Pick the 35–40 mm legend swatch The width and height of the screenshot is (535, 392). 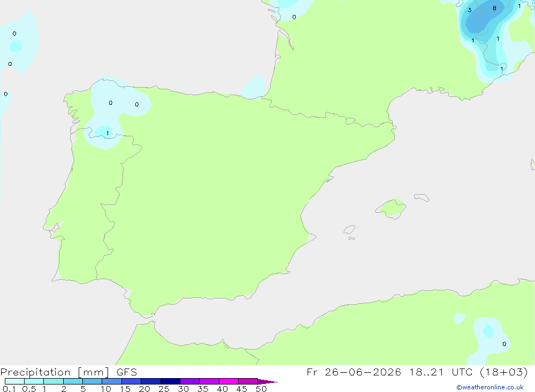pyautogui.click(x=209, y=381)
